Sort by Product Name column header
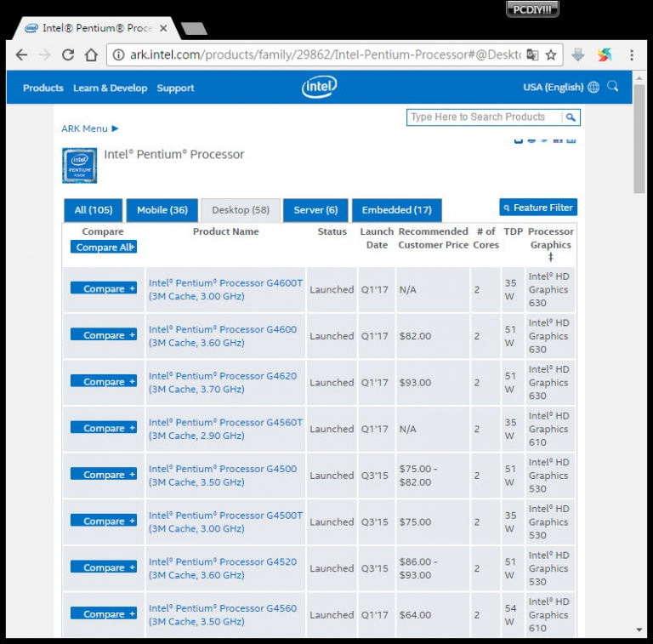 [225, 231]
